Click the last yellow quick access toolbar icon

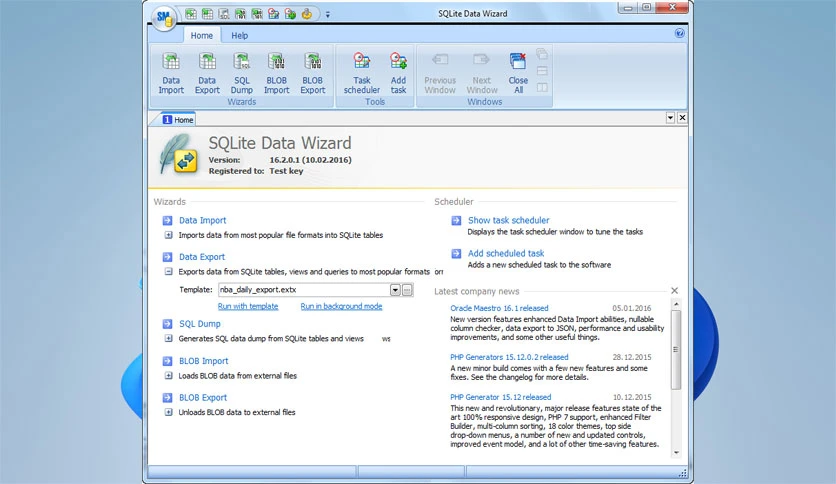[x=307, y=14]
